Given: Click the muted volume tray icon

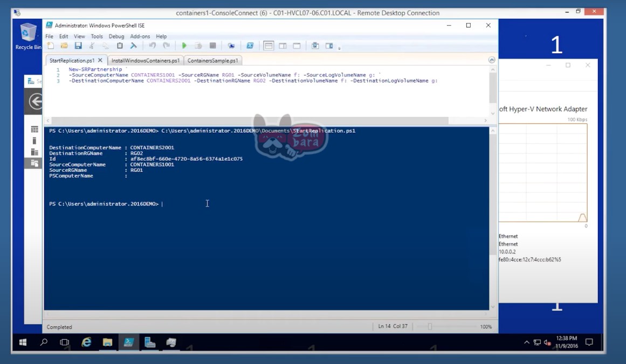Looking at the screenshot, I should pyautogui.click(x=547, y=342).
